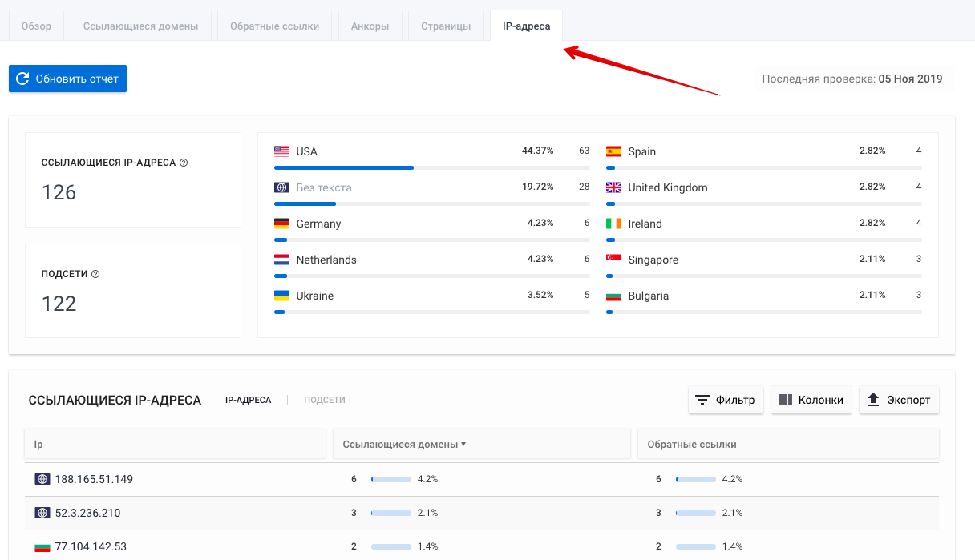The image size is (975, 560).
Task: Click the Germany progress bar
Action: coord(432,240)
